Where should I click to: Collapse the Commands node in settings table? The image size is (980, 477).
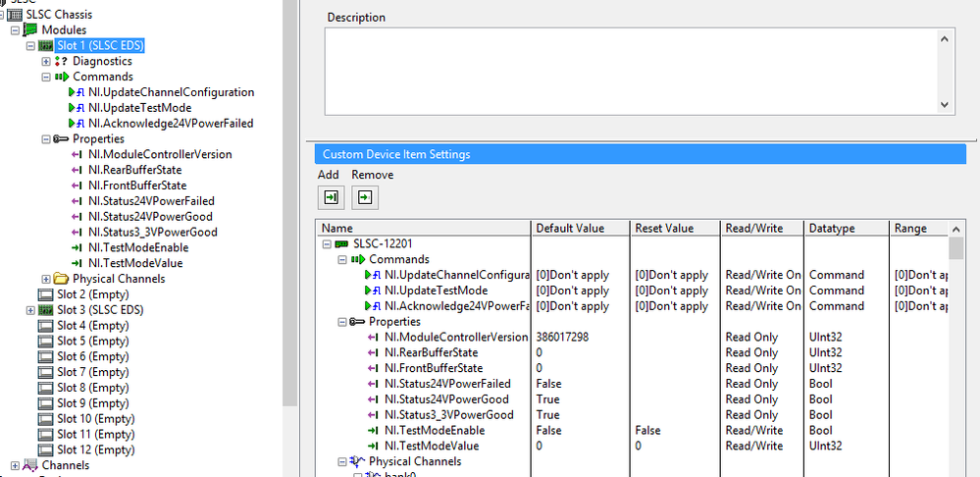[341, 260]
